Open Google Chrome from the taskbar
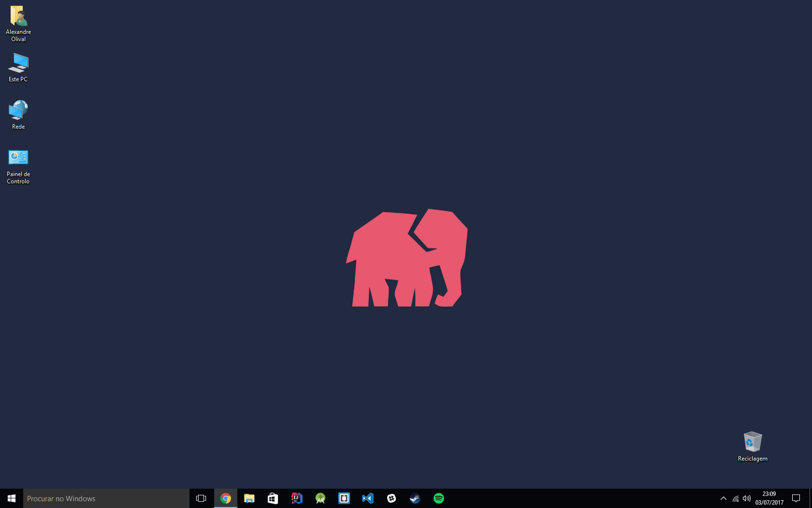 point(226,498)
